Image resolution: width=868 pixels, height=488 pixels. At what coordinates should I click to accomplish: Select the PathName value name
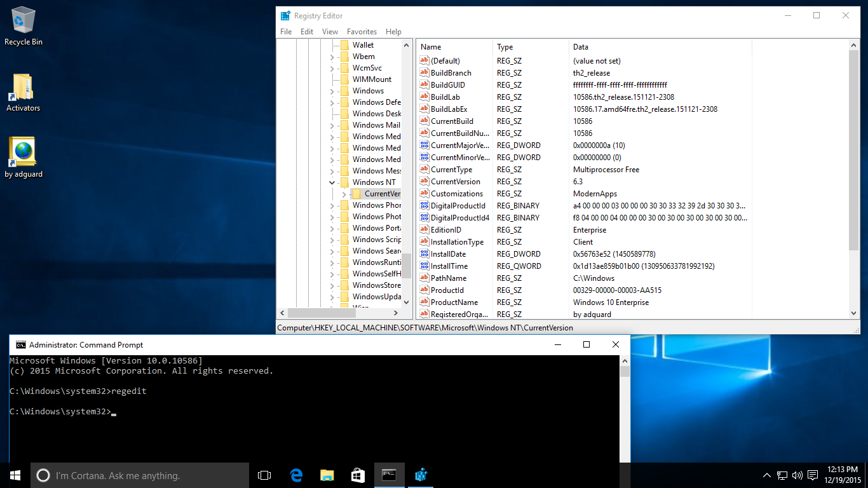[449, 278]
